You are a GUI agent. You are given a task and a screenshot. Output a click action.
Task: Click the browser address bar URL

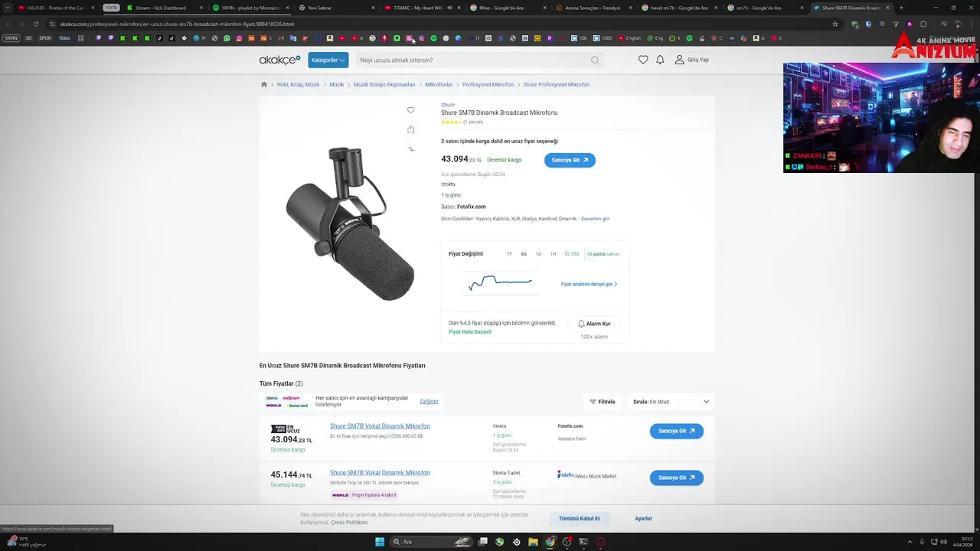coord(177,24)
